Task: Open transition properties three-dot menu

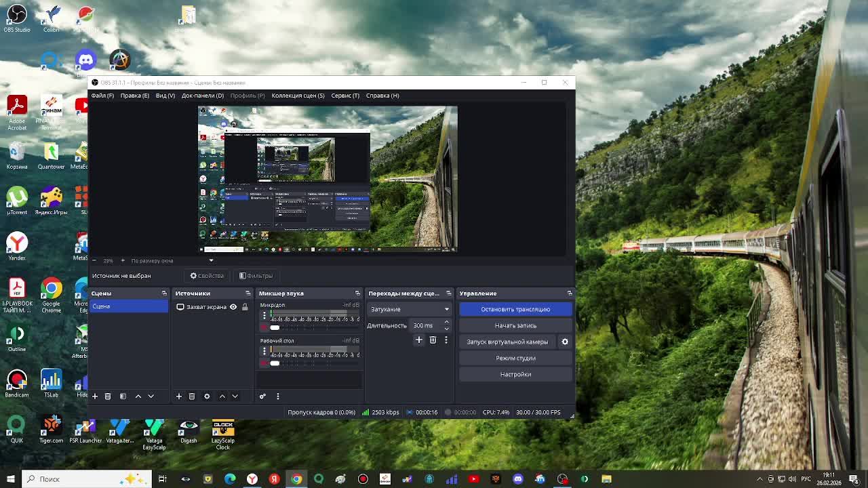Action: pos(446,340)
